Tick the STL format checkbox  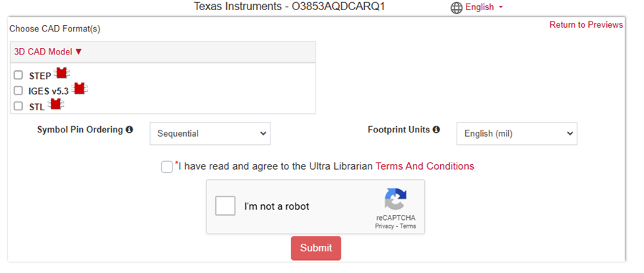tap(18, 106)
